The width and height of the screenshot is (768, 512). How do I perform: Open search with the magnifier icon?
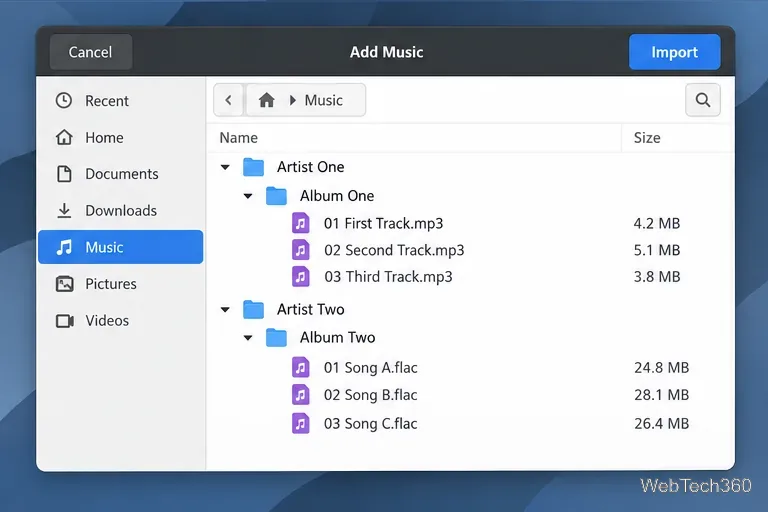coord(703,100)
